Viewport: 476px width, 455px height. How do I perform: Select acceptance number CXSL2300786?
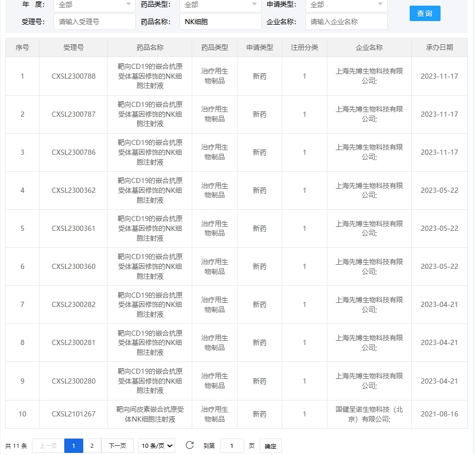[x=74, y=152]
